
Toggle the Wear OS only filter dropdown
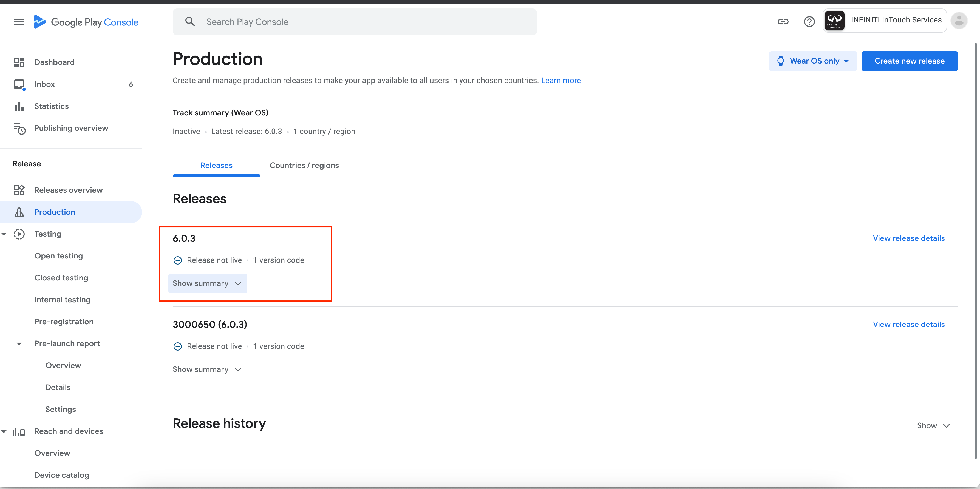pyautogui.click(x=812, y=61)
